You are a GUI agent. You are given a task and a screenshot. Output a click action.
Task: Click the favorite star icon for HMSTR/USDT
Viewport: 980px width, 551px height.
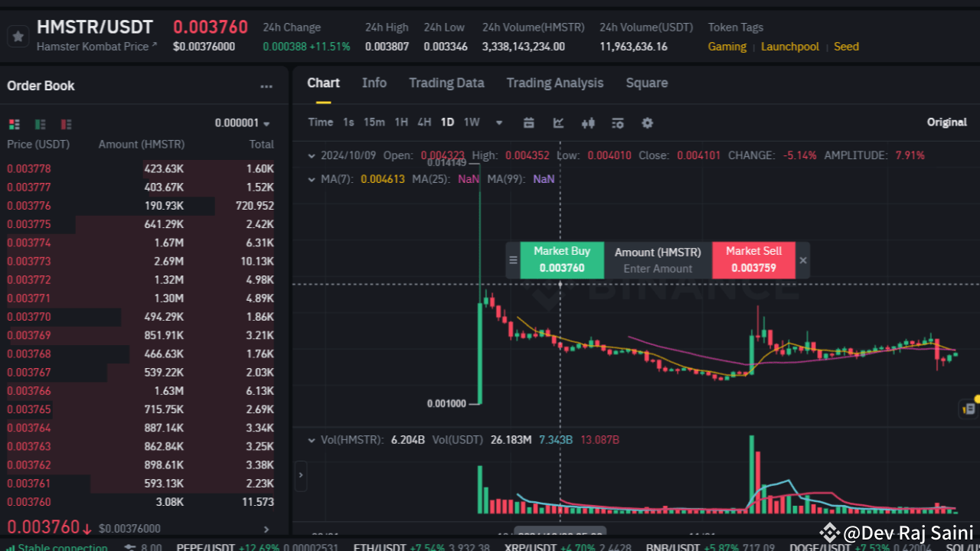click(x=18, y=36)
